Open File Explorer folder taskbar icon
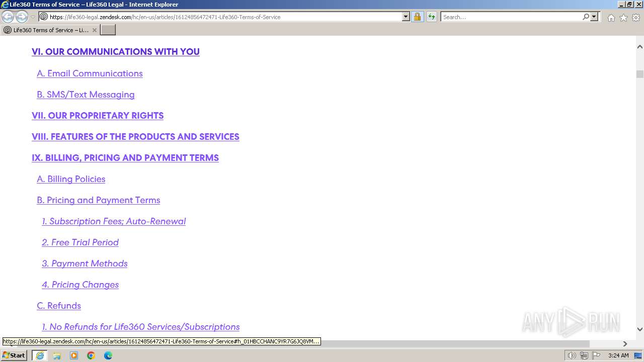 [57, 355]
